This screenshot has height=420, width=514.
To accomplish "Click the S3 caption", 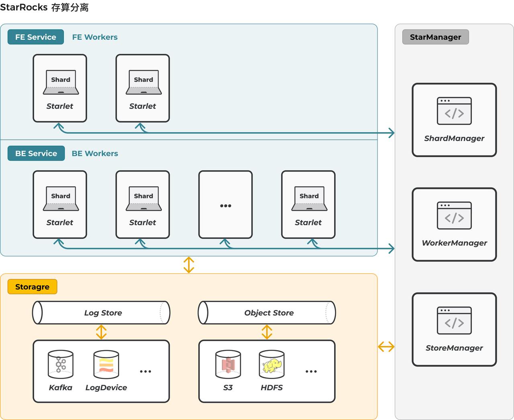I will click(228, 387).
